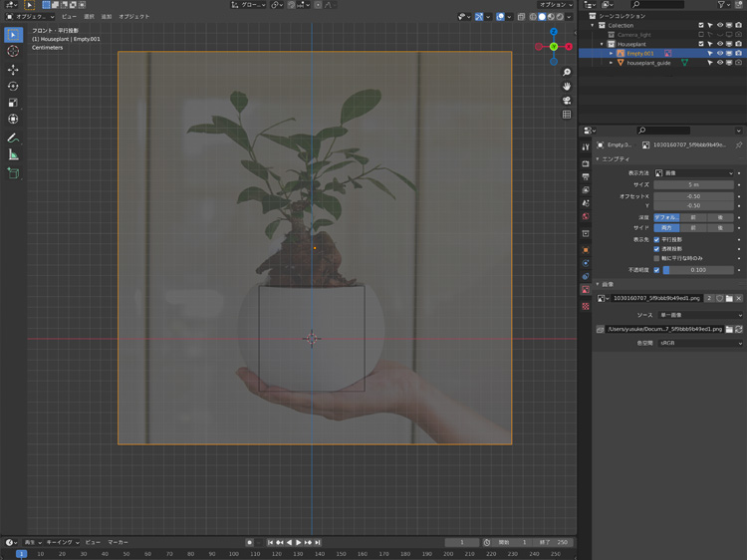Enable the 軸に平行な時のみ checkbox

tap(656, 258)
